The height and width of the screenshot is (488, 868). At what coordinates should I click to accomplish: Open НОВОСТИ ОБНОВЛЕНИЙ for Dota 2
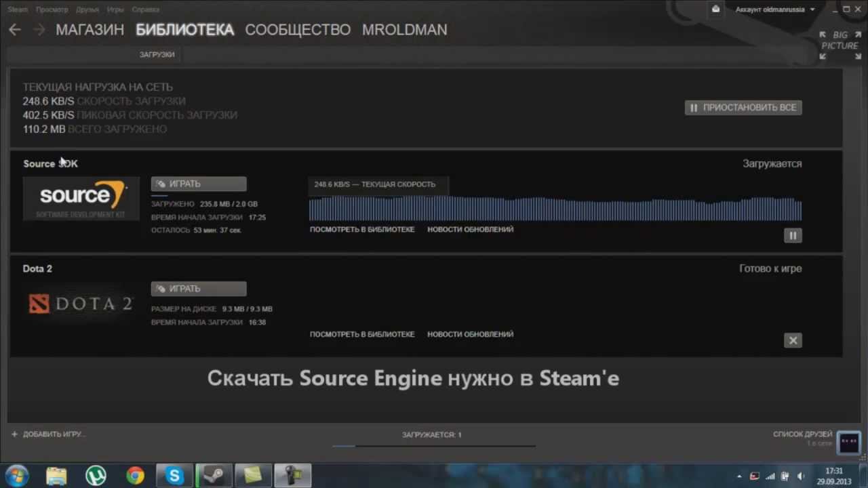tap(470, 334)
